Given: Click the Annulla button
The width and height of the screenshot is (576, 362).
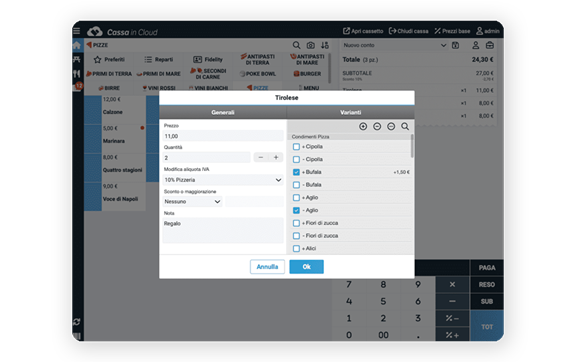Looking at the screenshot, I should pos(267,267).
